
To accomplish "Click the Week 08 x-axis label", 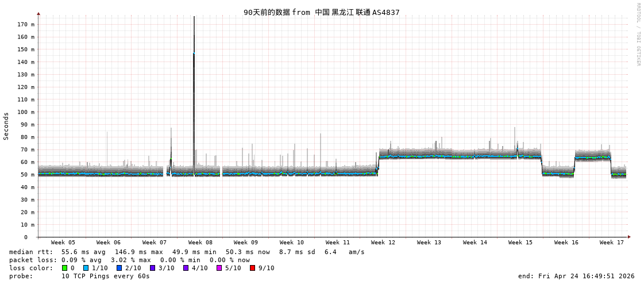I will (200, 243).
